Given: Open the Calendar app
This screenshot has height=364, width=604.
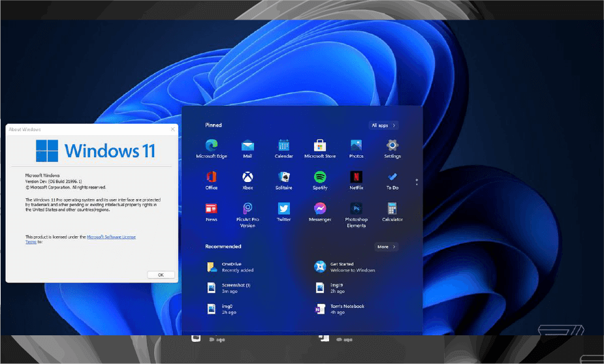Looking at the screenshot, I should coord(283,149).
